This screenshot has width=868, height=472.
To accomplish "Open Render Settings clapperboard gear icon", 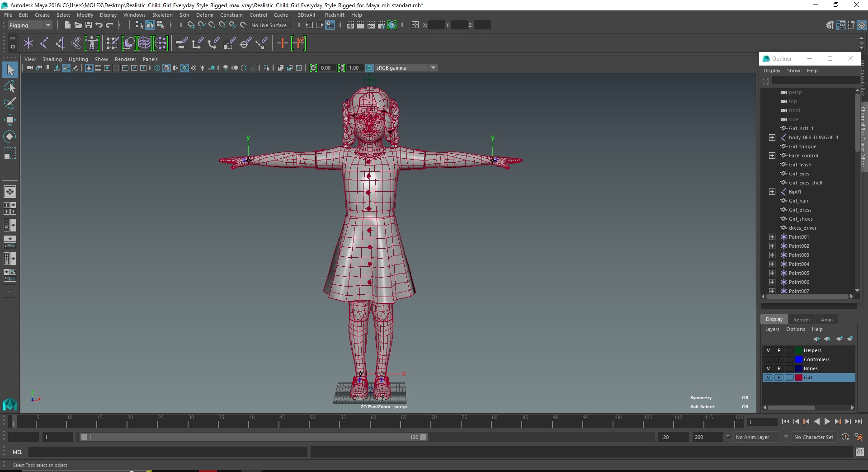I will click(x=382, y=25).
